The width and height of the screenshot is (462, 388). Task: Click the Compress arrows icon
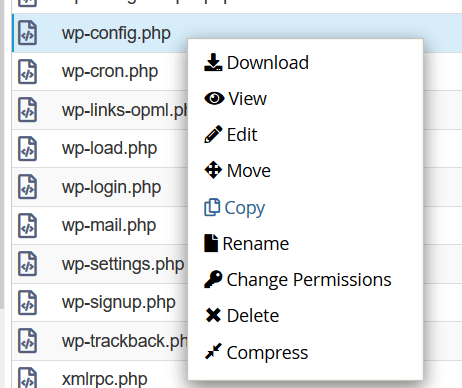click(213, 351)
